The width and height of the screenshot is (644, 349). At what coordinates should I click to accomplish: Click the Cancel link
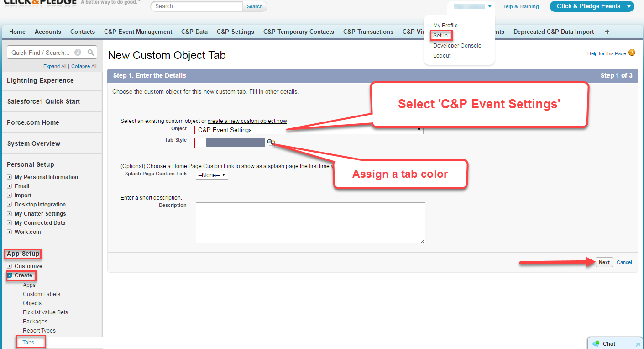[x=624, y=262]
